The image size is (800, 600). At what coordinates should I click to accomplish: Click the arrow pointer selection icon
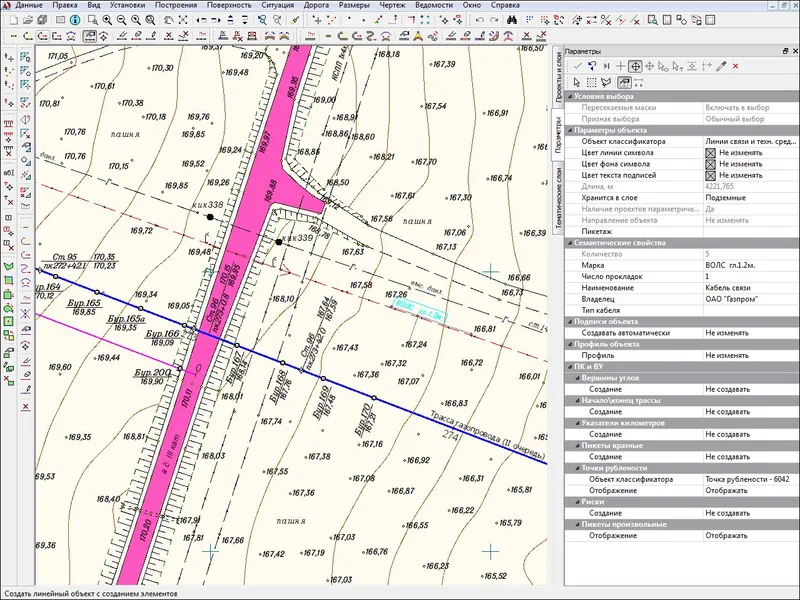point(577,82)
